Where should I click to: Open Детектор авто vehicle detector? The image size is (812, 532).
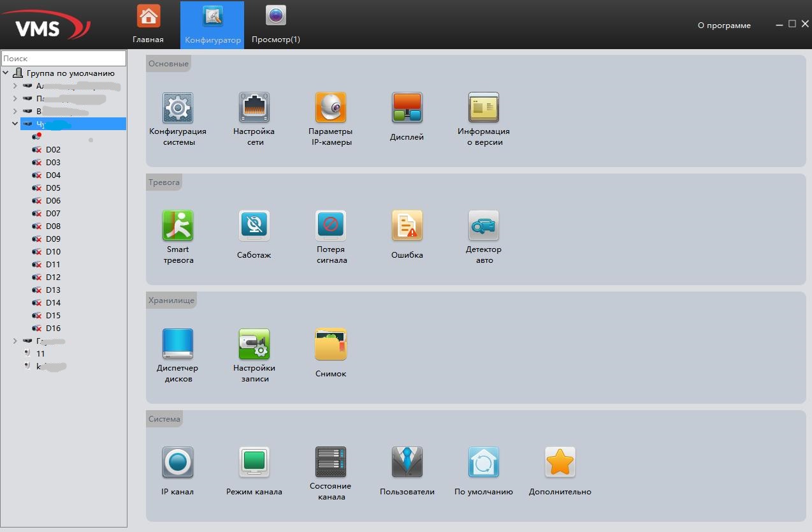[x=483, y=226]
